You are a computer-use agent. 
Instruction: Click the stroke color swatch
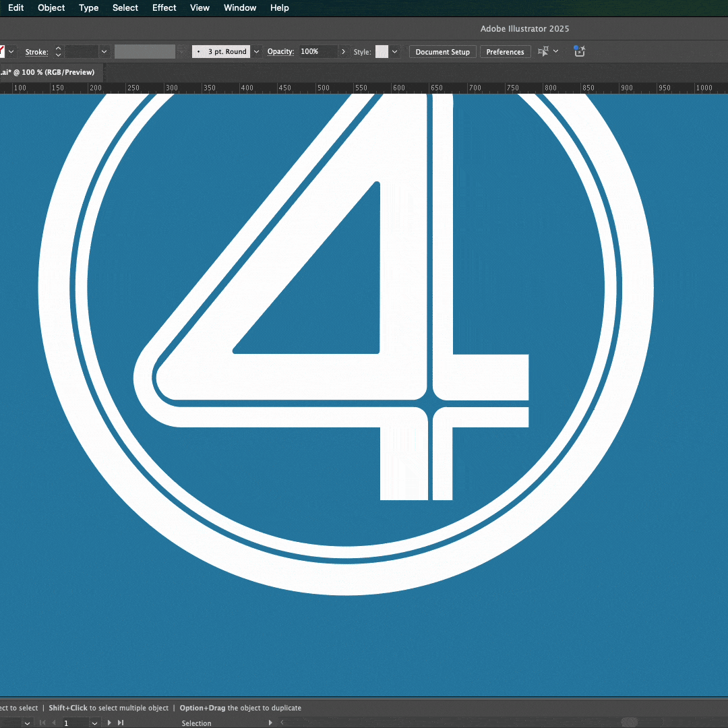click(x=2, y=51)
